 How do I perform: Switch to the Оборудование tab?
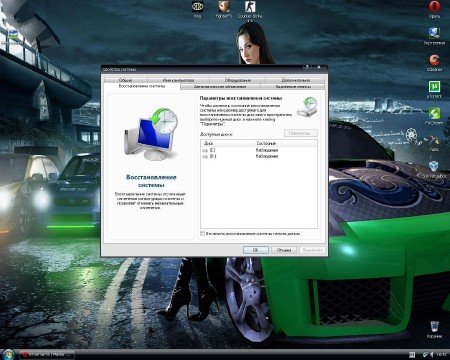coord(237,80)
